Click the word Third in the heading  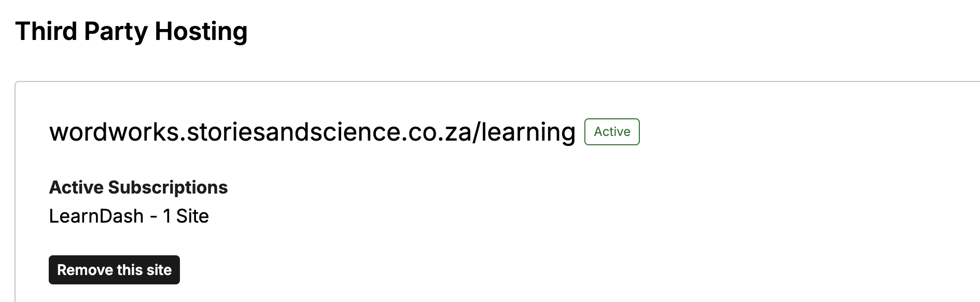pos(46,31)
